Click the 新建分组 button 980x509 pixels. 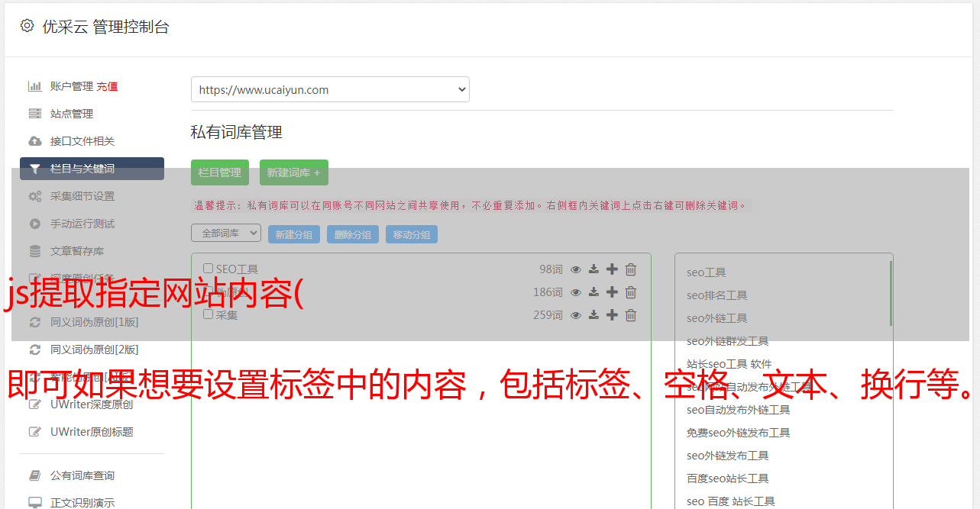294,234
